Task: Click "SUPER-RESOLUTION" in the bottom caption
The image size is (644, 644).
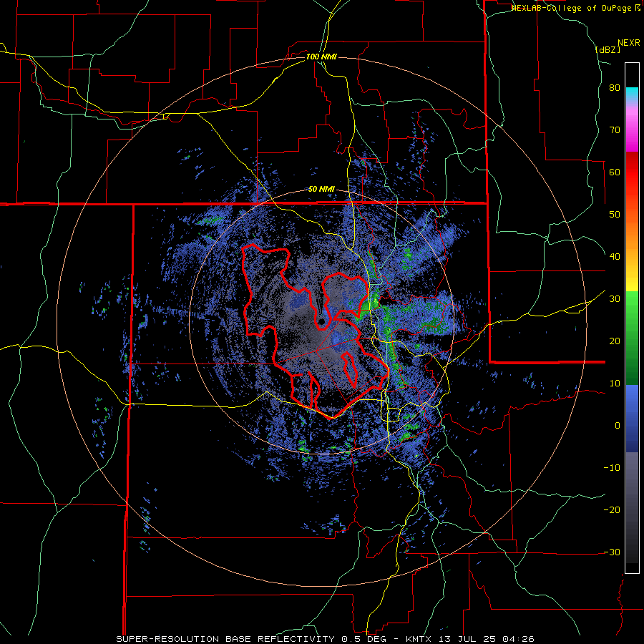Action: coord(167,639)
